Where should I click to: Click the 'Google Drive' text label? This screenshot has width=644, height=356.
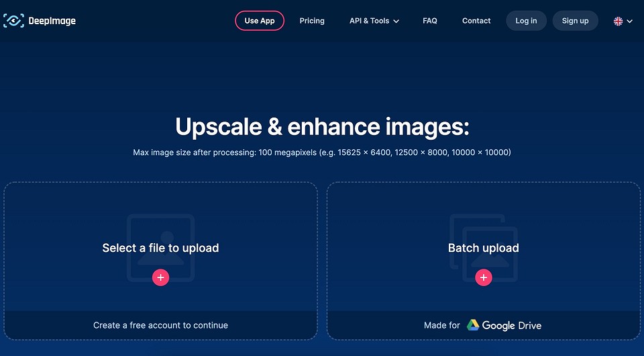click(x=512, y=325)
